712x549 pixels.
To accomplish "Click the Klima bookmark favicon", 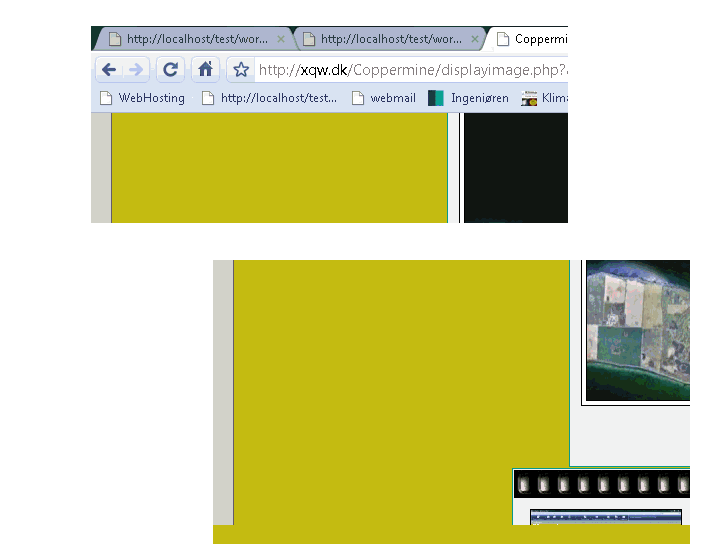I will (x=529, y=98).
